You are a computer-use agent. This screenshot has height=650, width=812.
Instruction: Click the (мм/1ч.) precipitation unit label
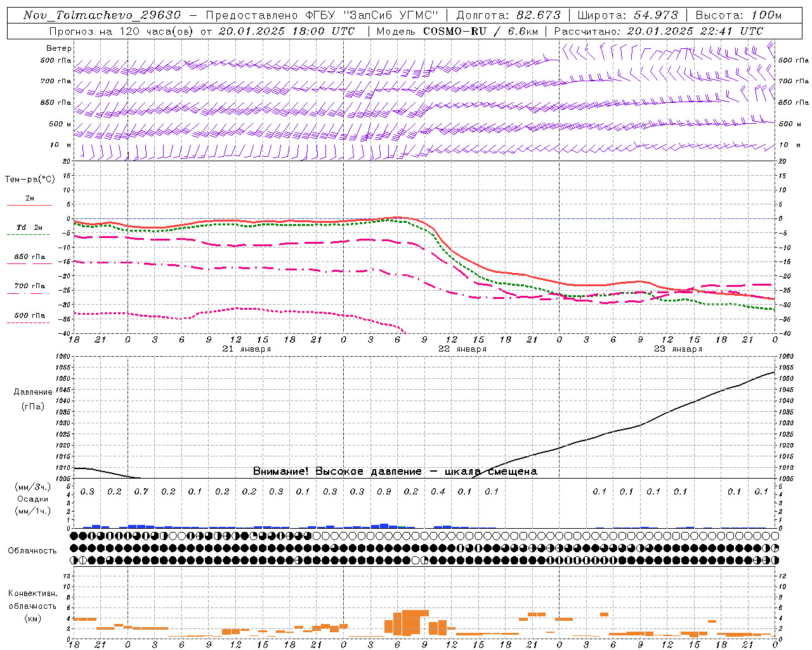pyautogui.click(x=33, y=511)
